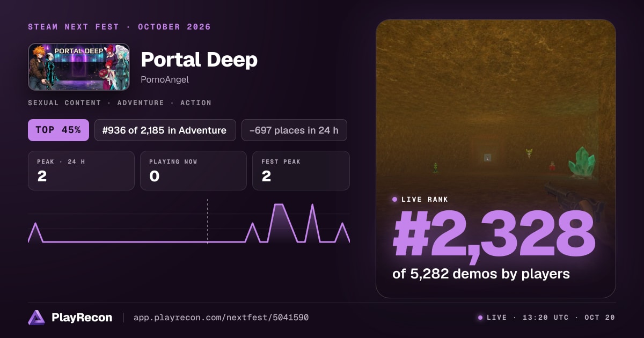Click the 13:20 UTC timestamp
The height and width of the screenshot is (338, 644).
point(545,318)
